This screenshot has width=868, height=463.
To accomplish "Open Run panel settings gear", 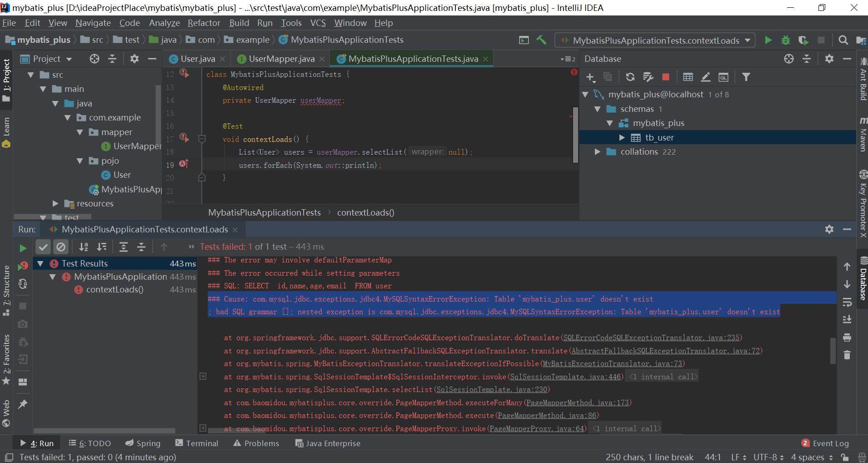I will (829, 229).
